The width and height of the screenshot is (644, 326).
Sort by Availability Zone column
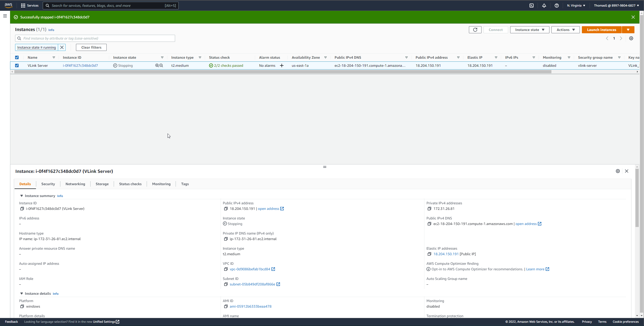(325, 57)
